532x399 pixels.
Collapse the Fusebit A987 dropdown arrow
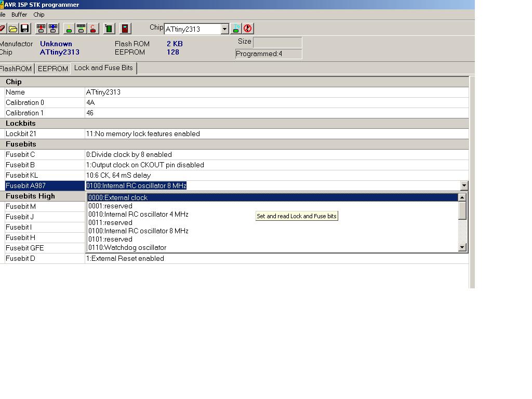[x=463, y=185]
